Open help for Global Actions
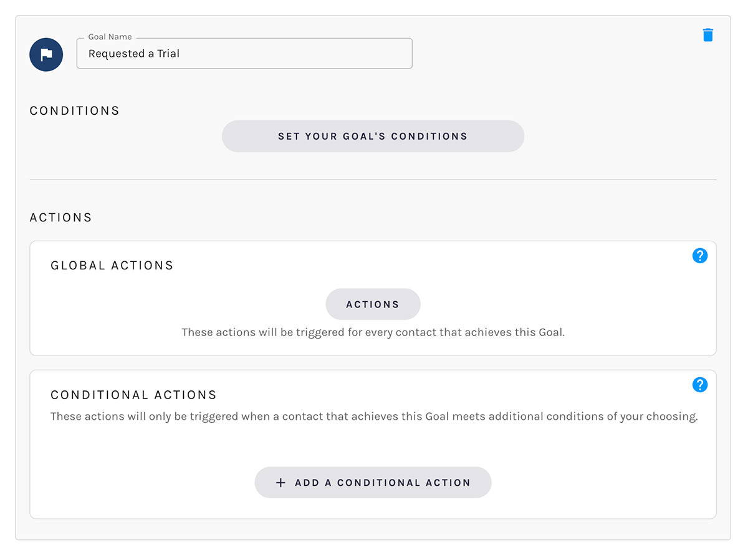Screen dimensions: 748x560 tap(700, 256)
